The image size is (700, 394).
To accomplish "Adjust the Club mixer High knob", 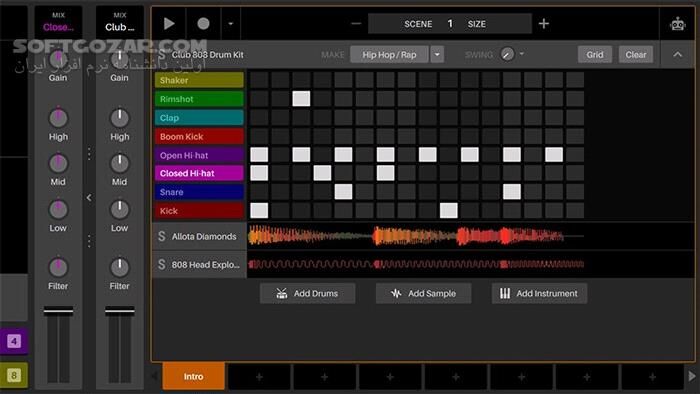I will click(x=119, y=118).
